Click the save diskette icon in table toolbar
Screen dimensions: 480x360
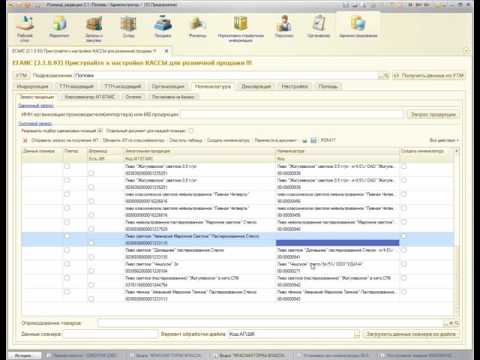313,140
